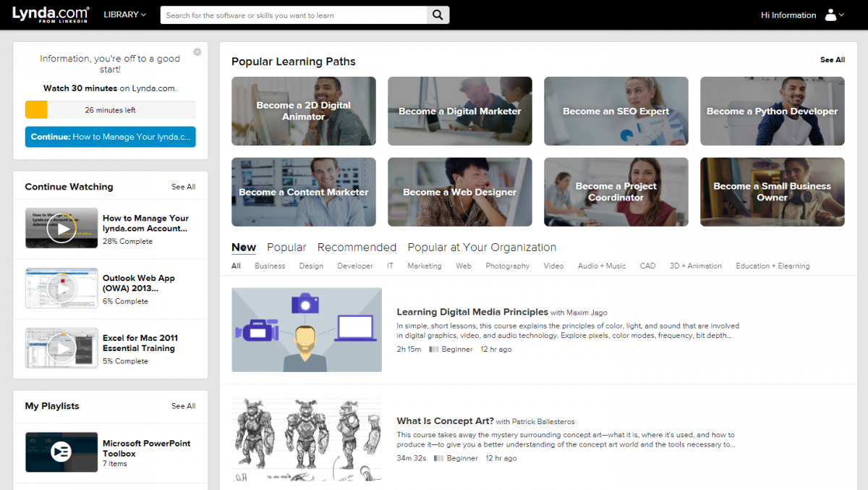Click the 28% Complete text
The height and width of the screenshot is (490, 868).
(x=127, y=241)
